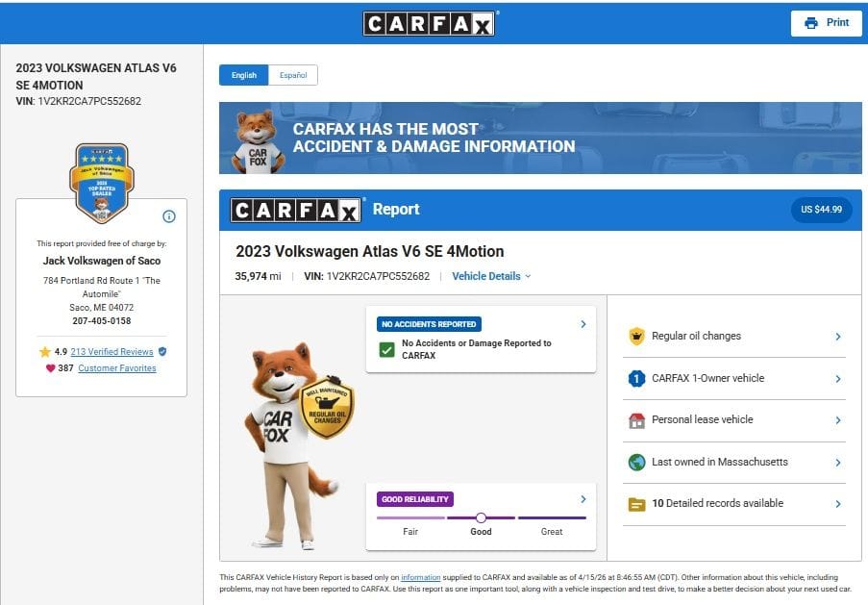Click the globe icon for Last owned

click(635, 463)
